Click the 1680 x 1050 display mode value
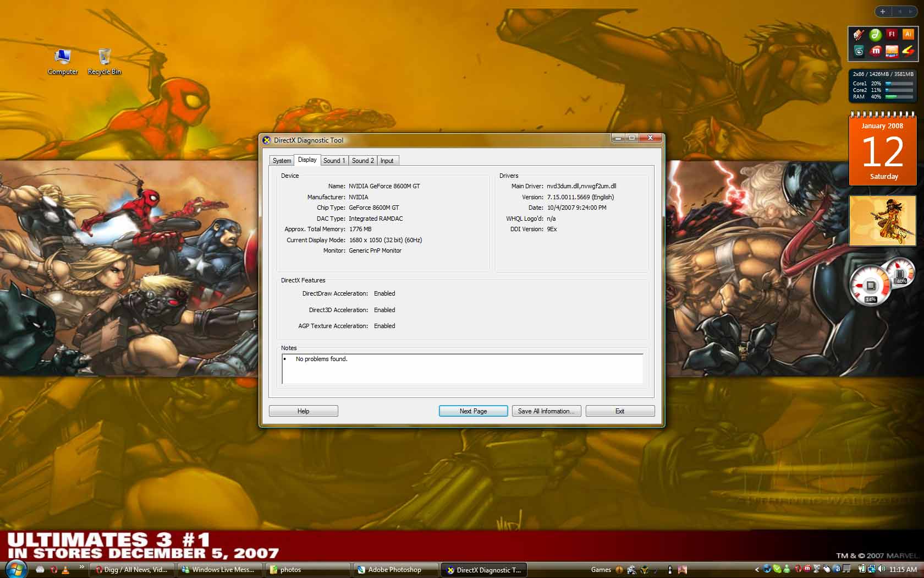This screenshot has width=924, height=578. coord(386,240)
